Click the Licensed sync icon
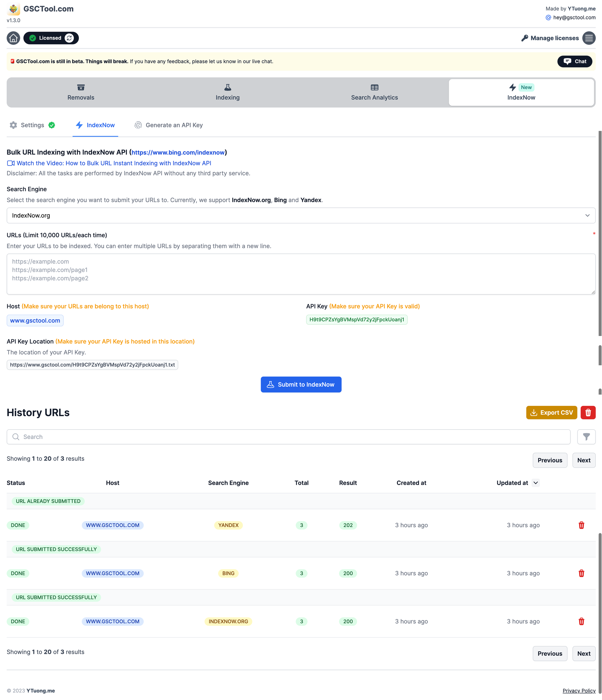Image resolution: width=602 pixels, height=700 pixels. coord(70,38)
